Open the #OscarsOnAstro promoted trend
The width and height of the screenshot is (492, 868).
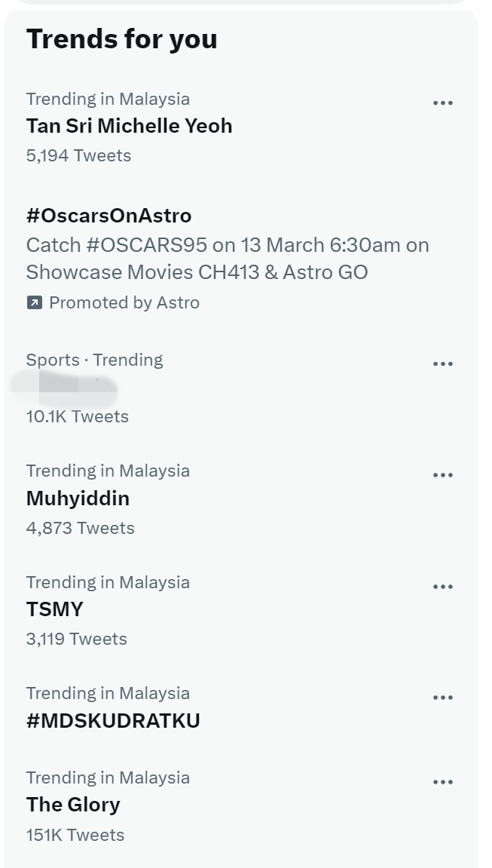[x=108, y=216]
